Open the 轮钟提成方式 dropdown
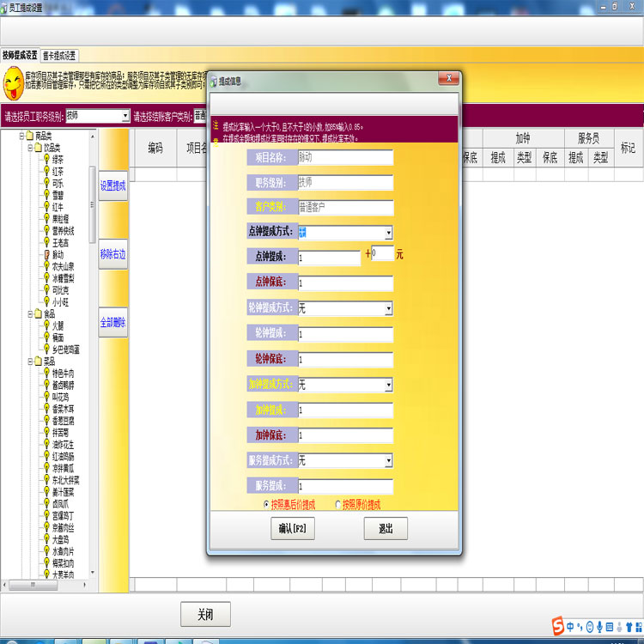644x644 pixels. (x=388, y=308)
